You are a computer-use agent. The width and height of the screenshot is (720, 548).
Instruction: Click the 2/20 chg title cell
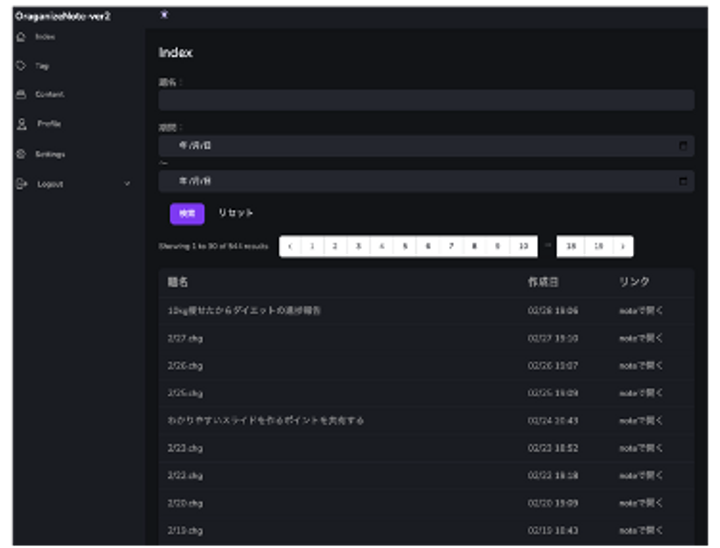click(185, 503)
